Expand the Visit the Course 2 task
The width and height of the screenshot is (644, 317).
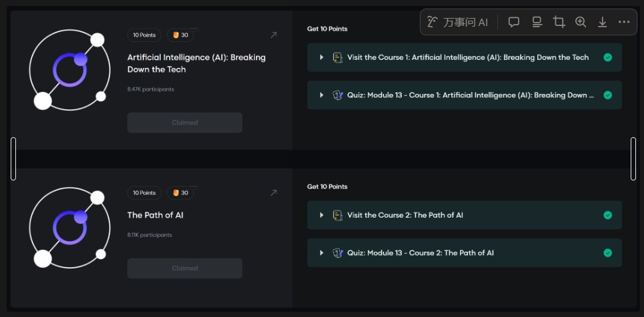coord(321,215)
